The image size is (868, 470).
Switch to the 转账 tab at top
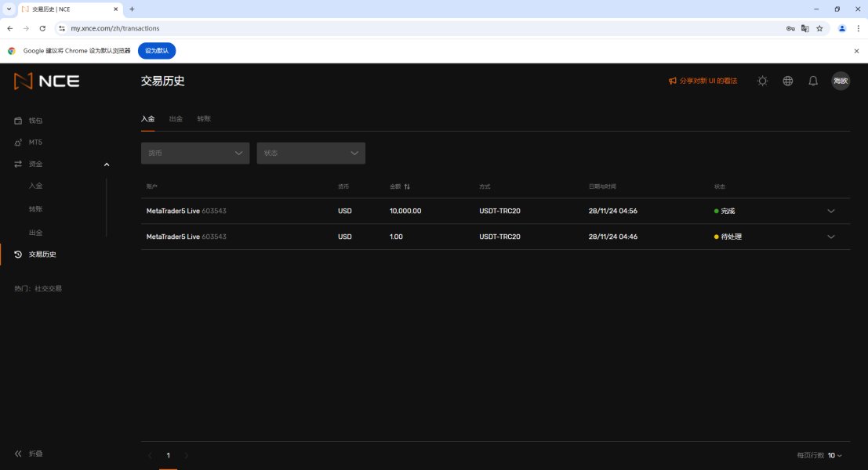point(204,119)
